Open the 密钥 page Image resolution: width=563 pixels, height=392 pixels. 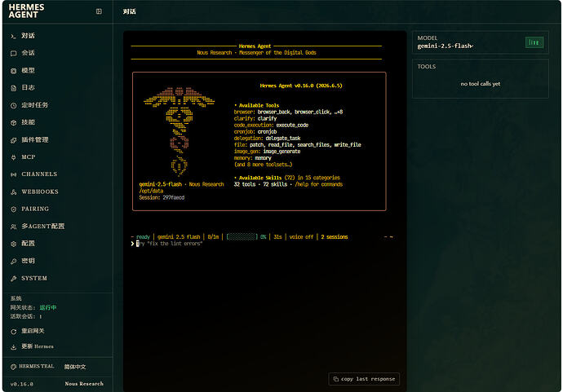[57, 261]
